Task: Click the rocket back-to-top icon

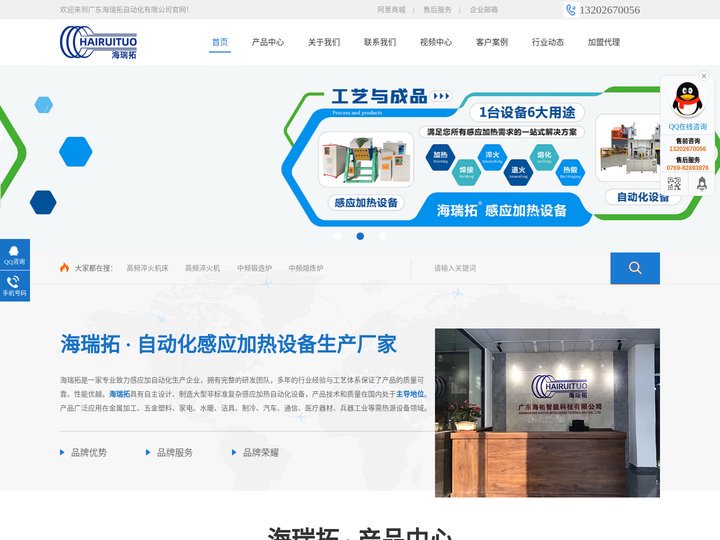Action: coord(701,184)
